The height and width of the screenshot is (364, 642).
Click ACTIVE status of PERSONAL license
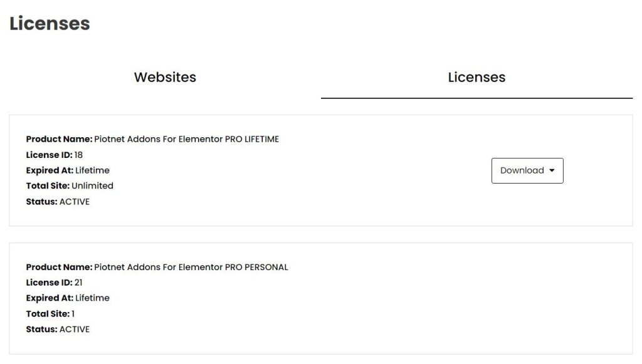tap(75, 330)
